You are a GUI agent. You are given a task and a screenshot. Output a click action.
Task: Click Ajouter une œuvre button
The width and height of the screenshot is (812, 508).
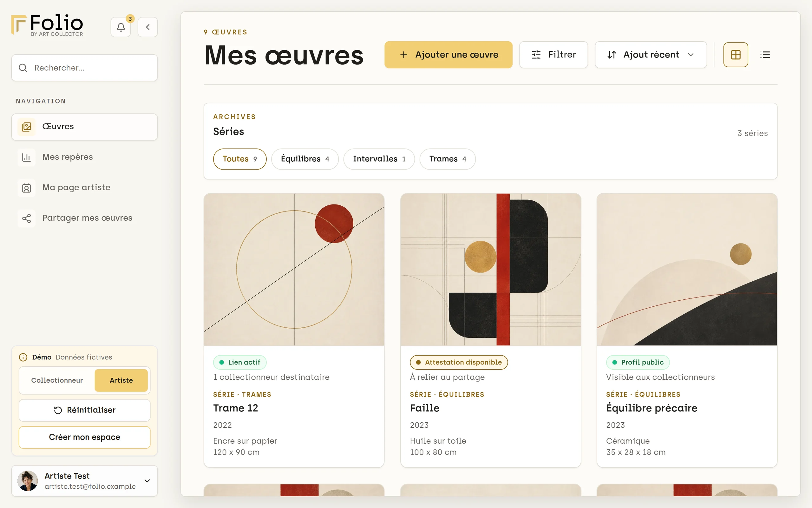[x=448, y=55]
